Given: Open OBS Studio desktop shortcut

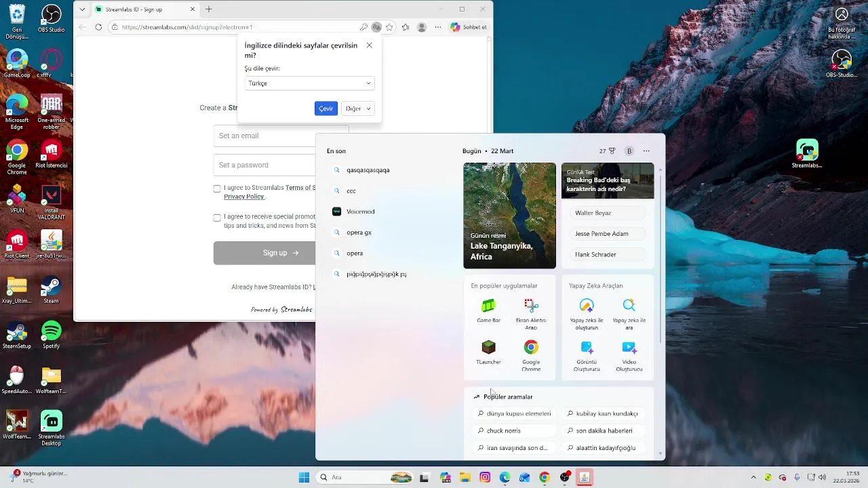Looking at the screenshot, I should pos(52,18).
